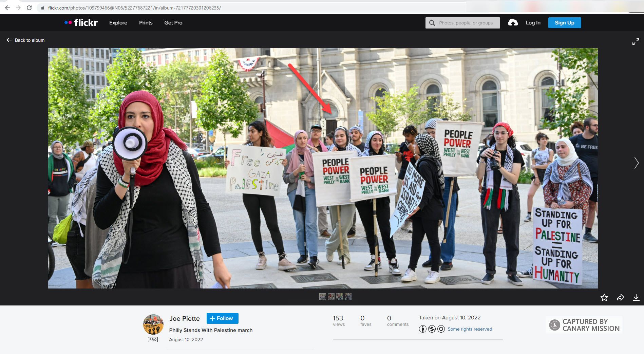Return via Back to album link
This screenshot has width=644, height=354.
coord(26,40)
